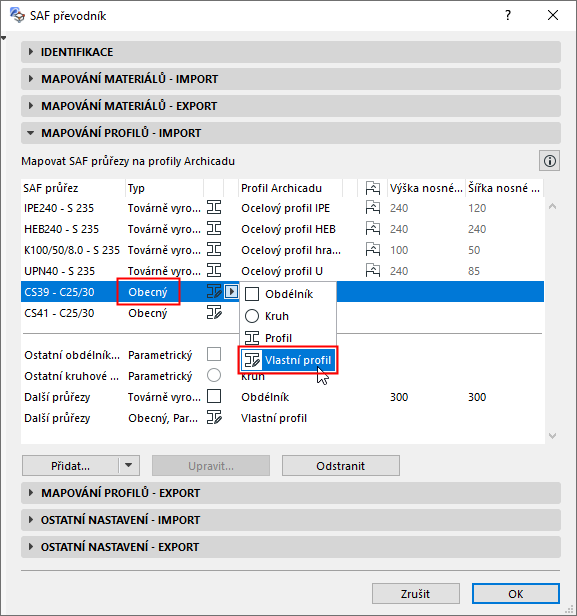
Task: Click the profile icon in K100/50/8.0 row
Action: 214,249
